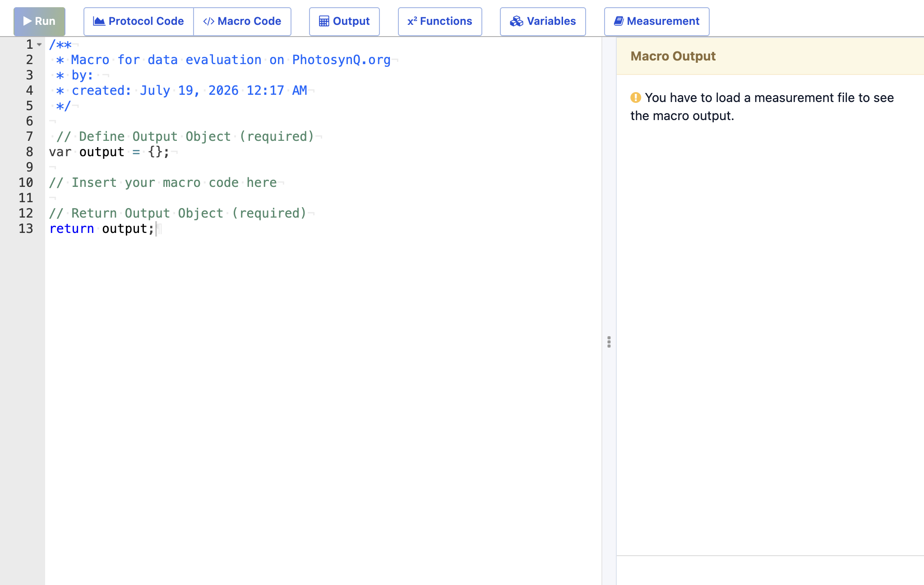924x585 pixels.
Task: Click the calculator icon on Output
Action: [x=324, y=21]
